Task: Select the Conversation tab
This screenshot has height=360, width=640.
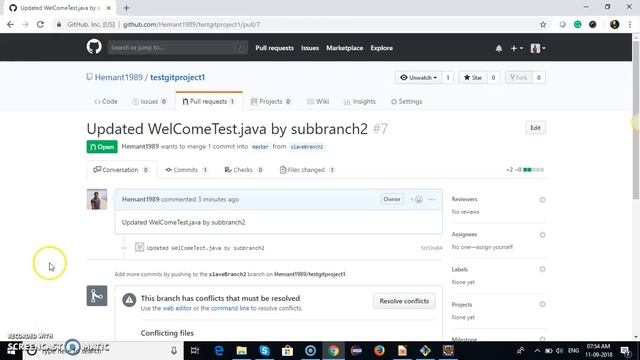Action: [x=121, y=170]
